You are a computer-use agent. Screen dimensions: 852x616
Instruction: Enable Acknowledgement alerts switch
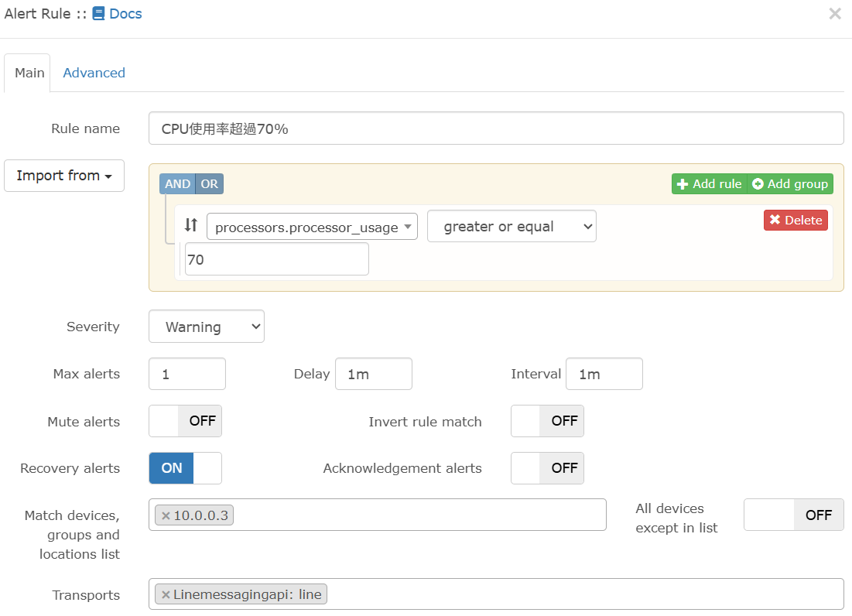(547, 468)
